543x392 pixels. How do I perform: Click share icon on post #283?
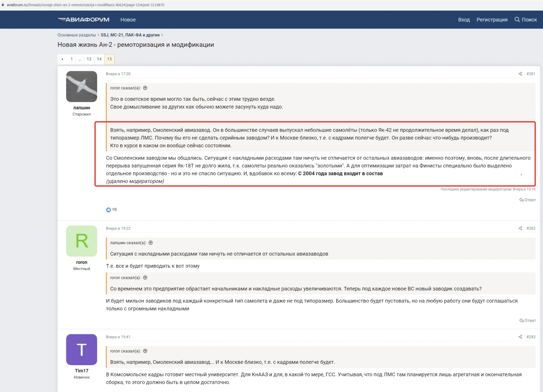tap(520, 337)
